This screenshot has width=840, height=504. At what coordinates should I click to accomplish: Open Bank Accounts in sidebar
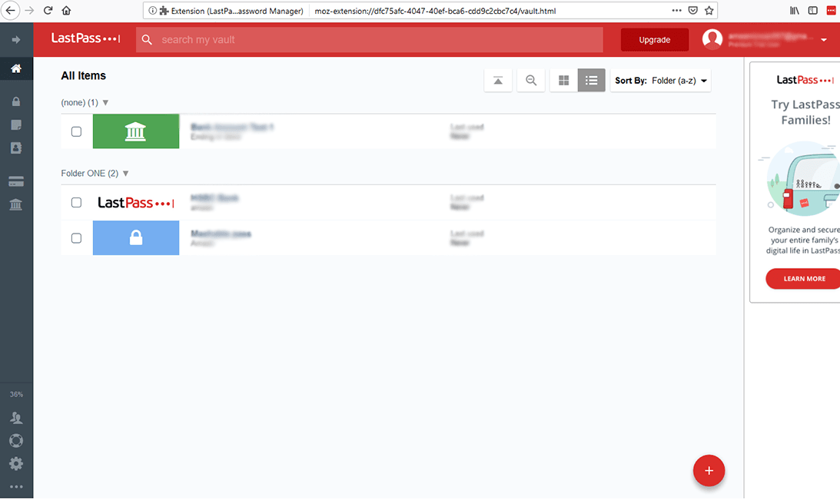[x=16, y=204]
